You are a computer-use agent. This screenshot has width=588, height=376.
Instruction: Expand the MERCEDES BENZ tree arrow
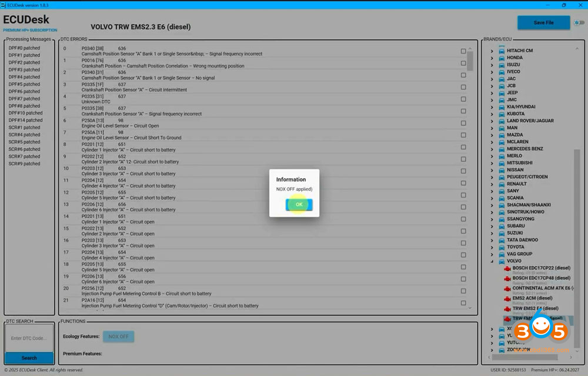492,149
